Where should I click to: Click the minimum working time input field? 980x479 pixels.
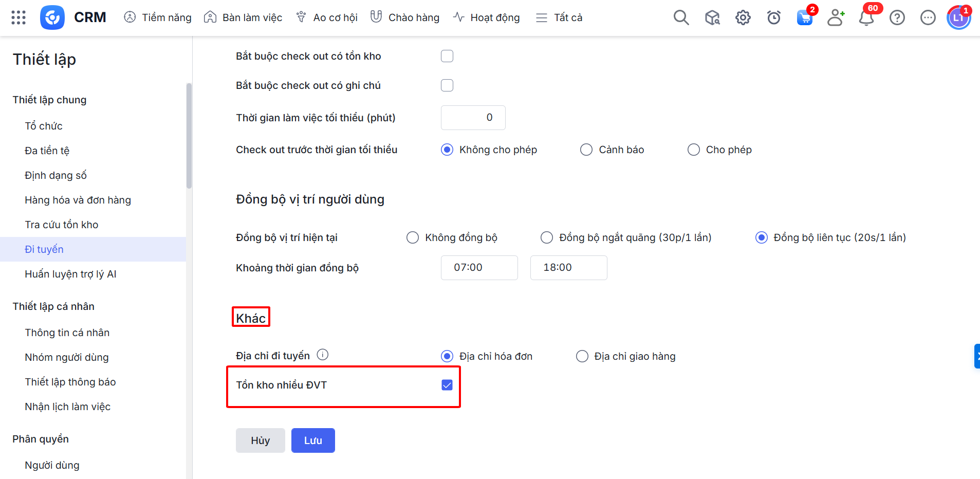coord(473,118)
